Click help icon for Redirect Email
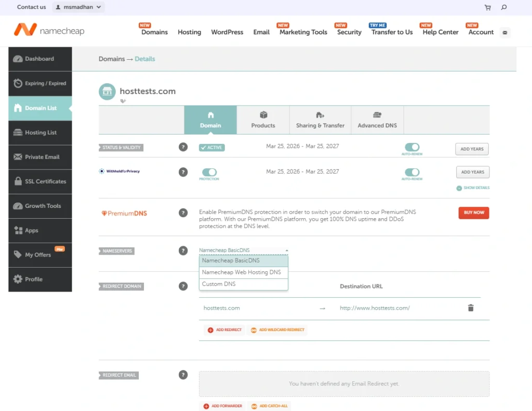 coord(183,375)
